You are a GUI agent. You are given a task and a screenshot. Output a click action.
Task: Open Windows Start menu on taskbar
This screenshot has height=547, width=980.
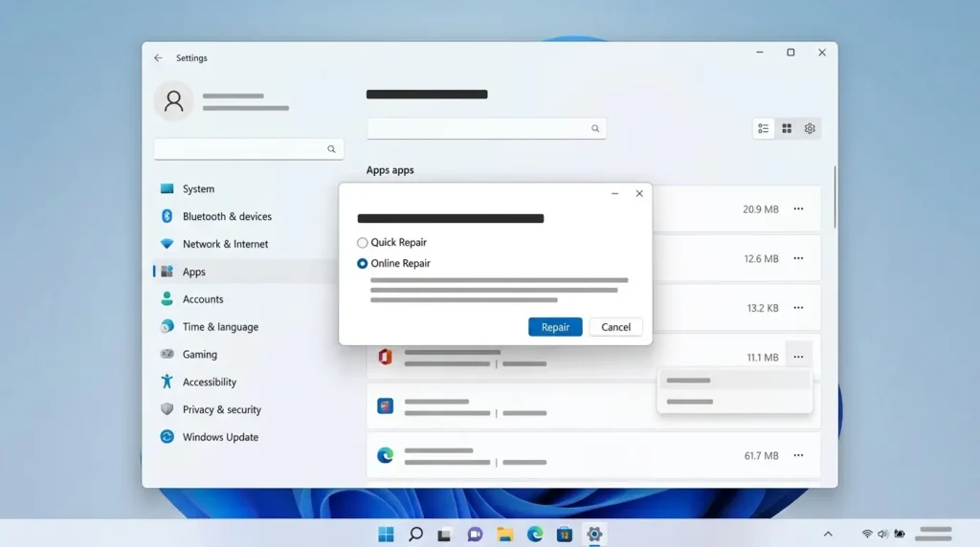[x=386, y=535]
